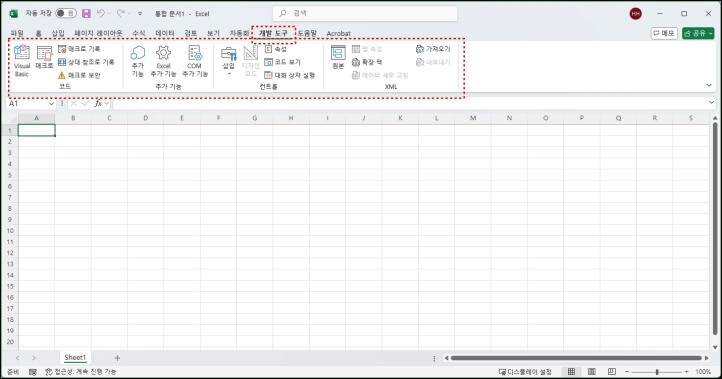Screen dimensions: 722x379
Task: Open the Visual Basic editor
Action: pyautogui.click(x=22, y=61)
